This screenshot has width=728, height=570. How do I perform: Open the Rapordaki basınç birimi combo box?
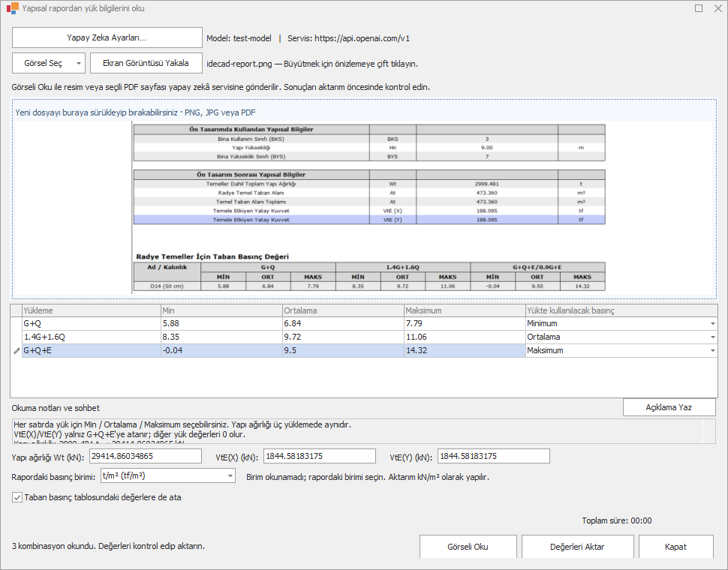point(168,475)
